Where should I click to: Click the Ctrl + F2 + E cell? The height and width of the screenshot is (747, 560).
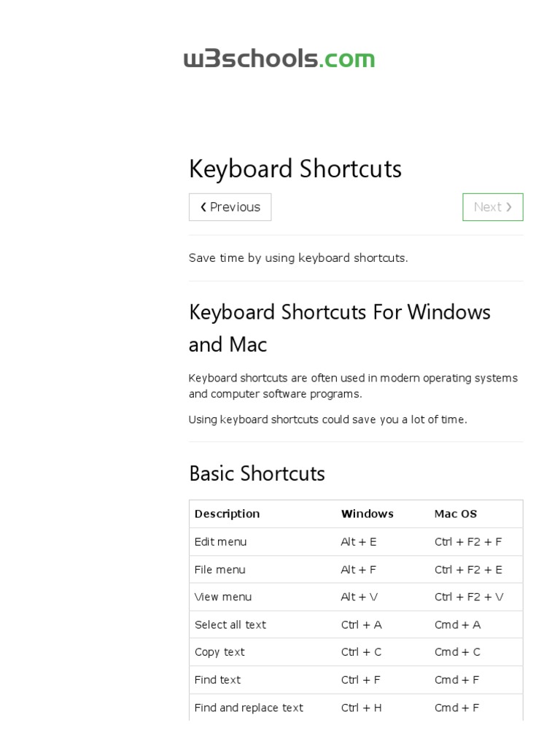468,570
